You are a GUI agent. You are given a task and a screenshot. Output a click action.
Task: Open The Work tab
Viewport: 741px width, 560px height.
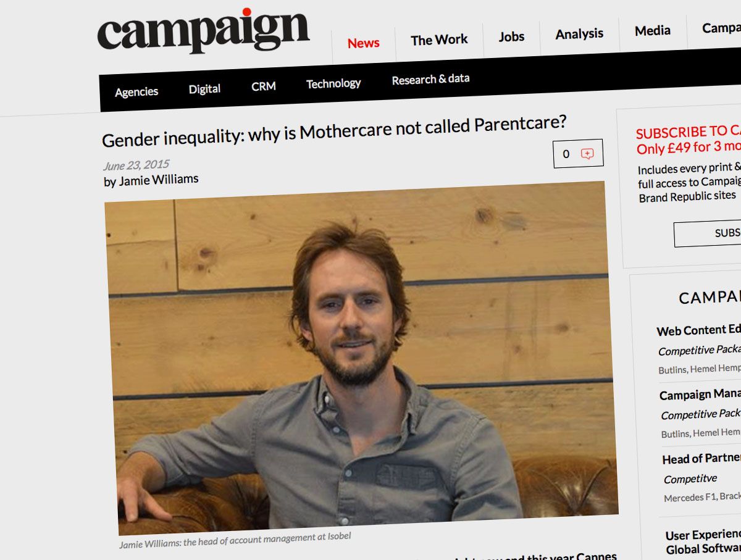[x=439, y=40]
